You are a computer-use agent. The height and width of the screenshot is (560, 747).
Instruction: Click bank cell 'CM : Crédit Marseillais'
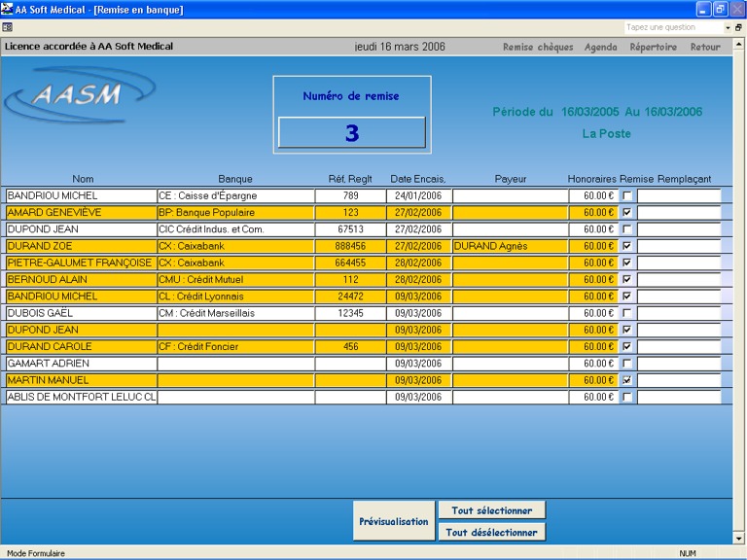click(x=235, y=313)
